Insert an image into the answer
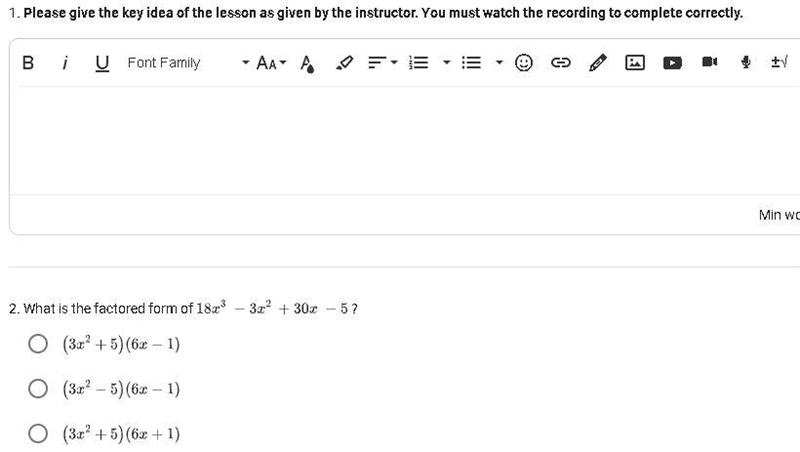This screenshot has width=800, height=452. point(635,63)
